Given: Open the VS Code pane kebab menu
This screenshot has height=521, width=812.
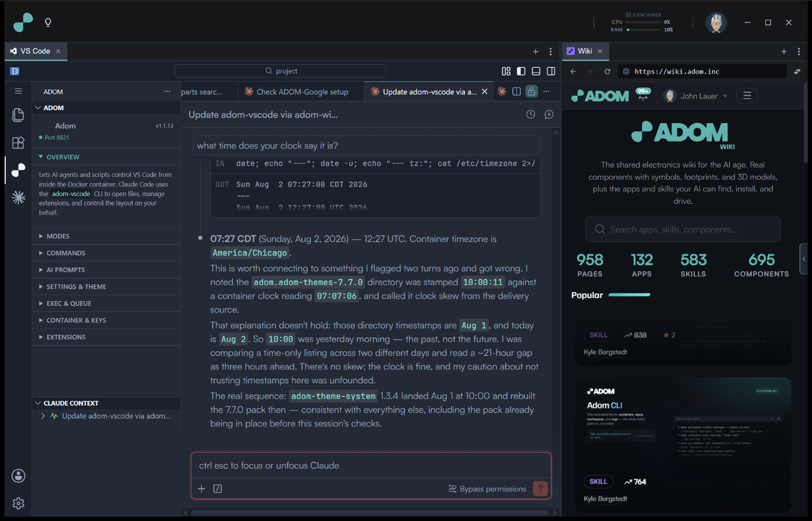Looking at the screenshot, I should 550,52.
